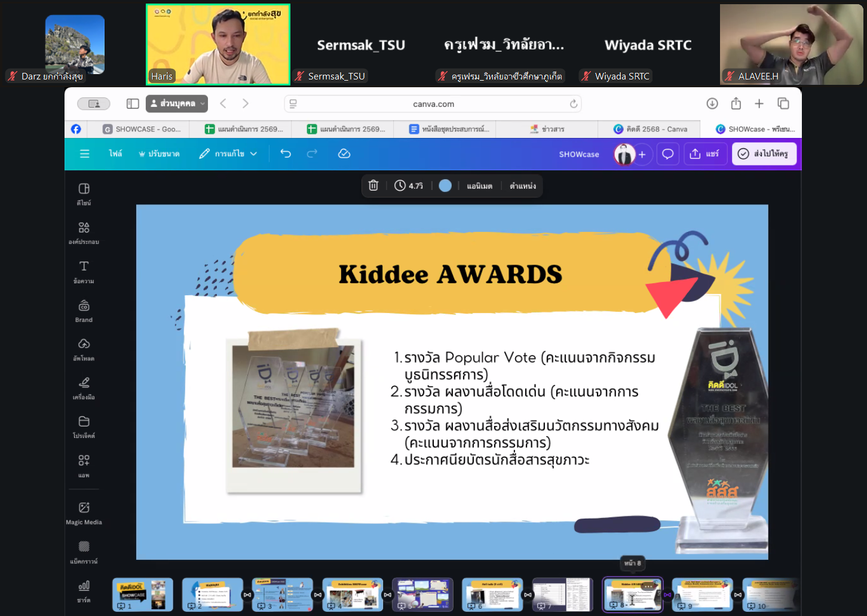Open the comments speech bubble
Image resolution: width=867 pixels, height=616 pixels.
point(667,154)
